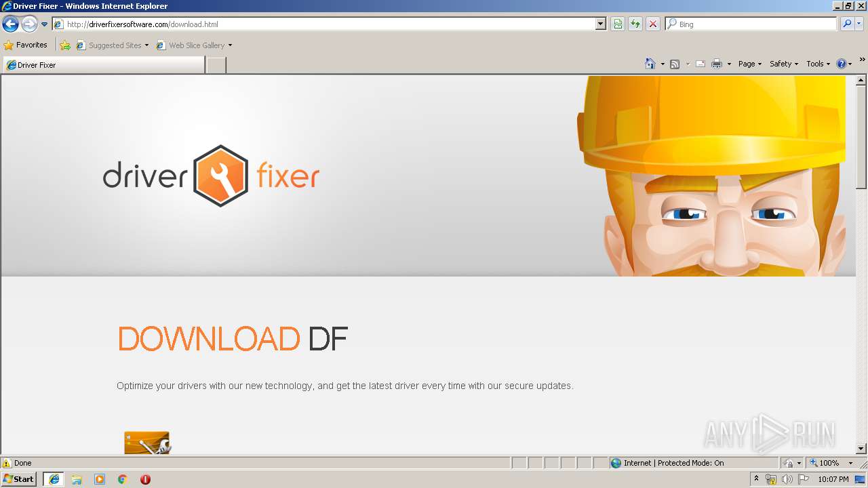868x488 pixels.
Task: Click the Help question mark icon
Action: pyautogui.click(x=842, y=64)
